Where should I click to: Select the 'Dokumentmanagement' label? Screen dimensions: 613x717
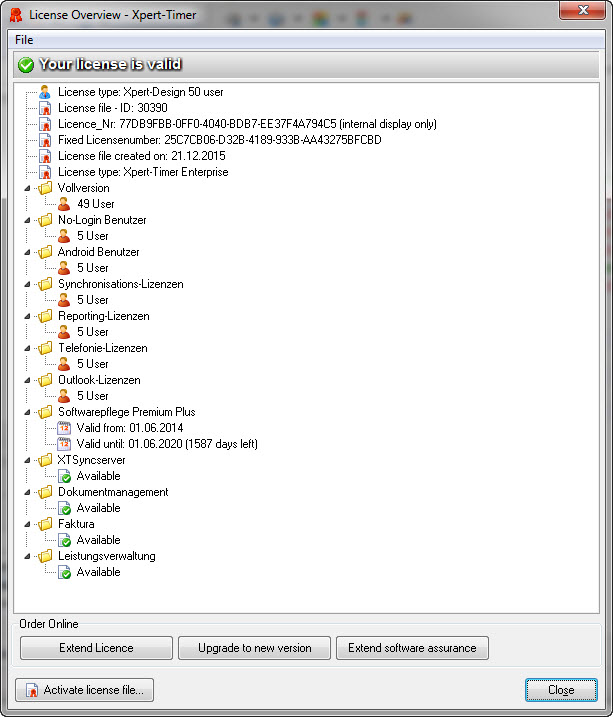pyautogui.click(x=113, y=492)
